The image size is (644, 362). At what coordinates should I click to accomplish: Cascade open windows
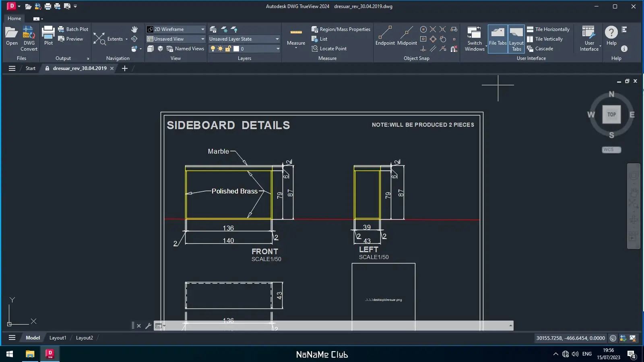540,49
